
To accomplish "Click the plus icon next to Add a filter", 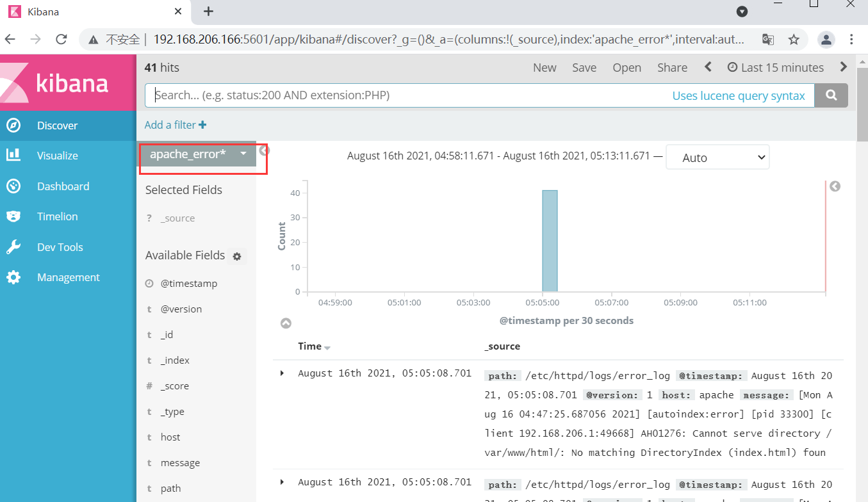I will click(202, 125).
